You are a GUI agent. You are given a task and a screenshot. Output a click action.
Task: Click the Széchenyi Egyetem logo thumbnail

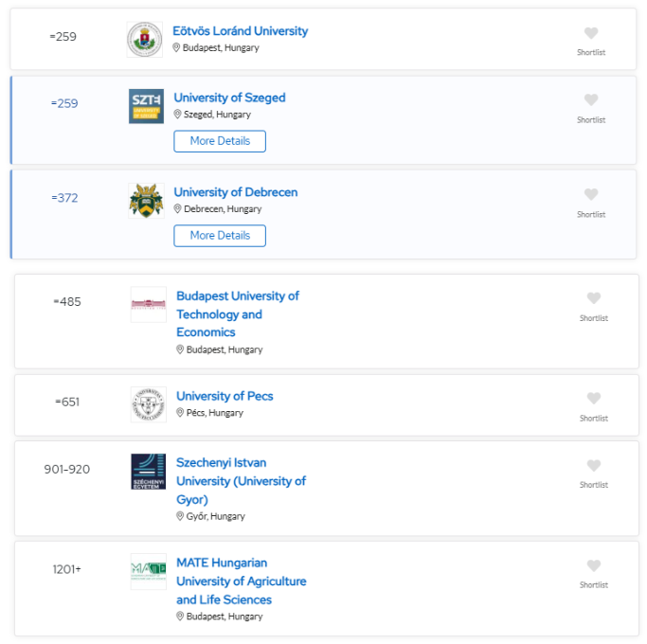pos(149,472)
